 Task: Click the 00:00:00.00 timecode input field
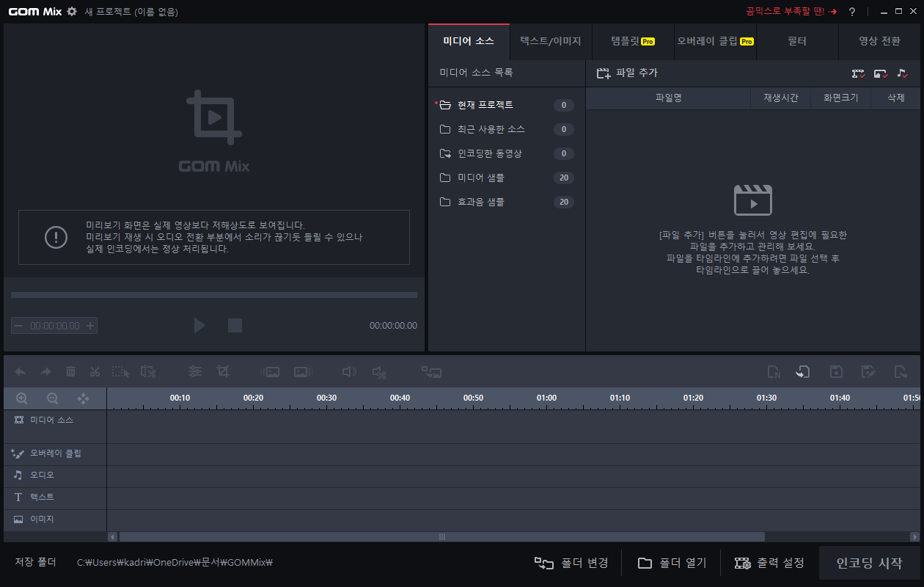(54, 326)
